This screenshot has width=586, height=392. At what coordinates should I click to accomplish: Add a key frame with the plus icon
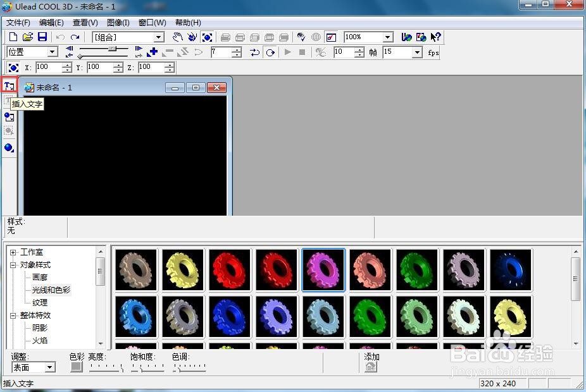point(153,52)
